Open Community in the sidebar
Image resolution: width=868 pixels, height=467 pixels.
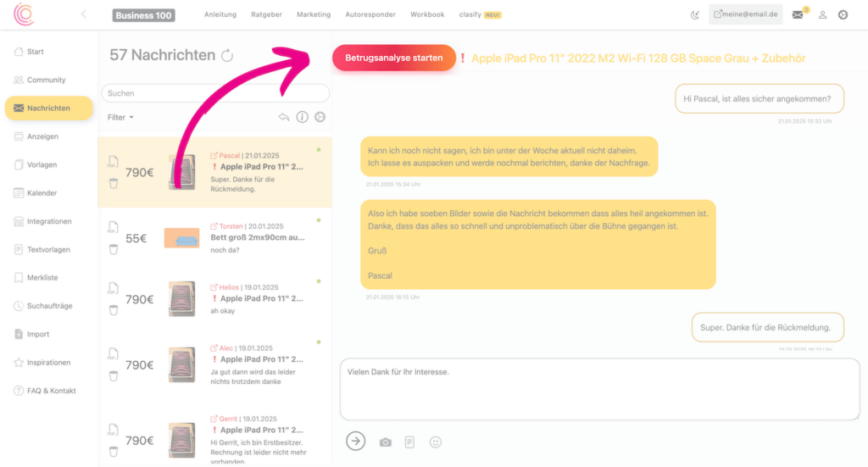point(48,80)
